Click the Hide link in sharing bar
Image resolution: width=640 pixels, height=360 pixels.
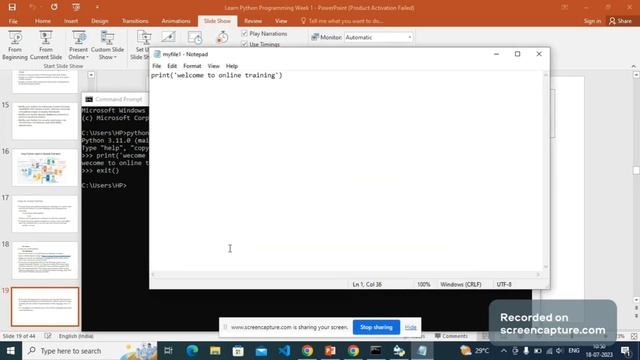(x=411, y=327)
